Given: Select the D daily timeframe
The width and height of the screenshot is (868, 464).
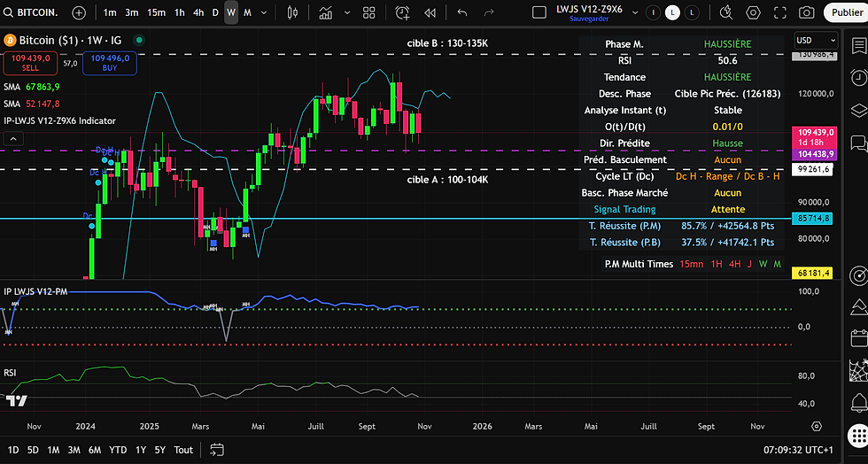Looking at the screenshot, I should 215,12.
